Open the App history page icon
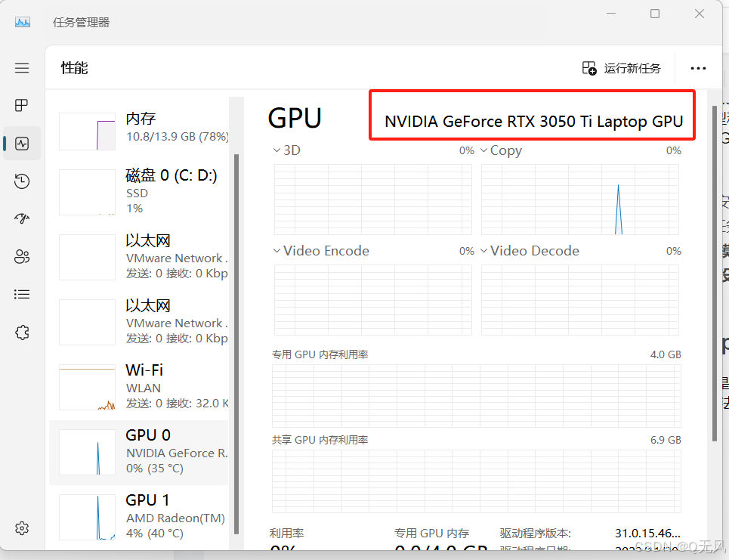The image size is (729, 560). coord(22,181)
